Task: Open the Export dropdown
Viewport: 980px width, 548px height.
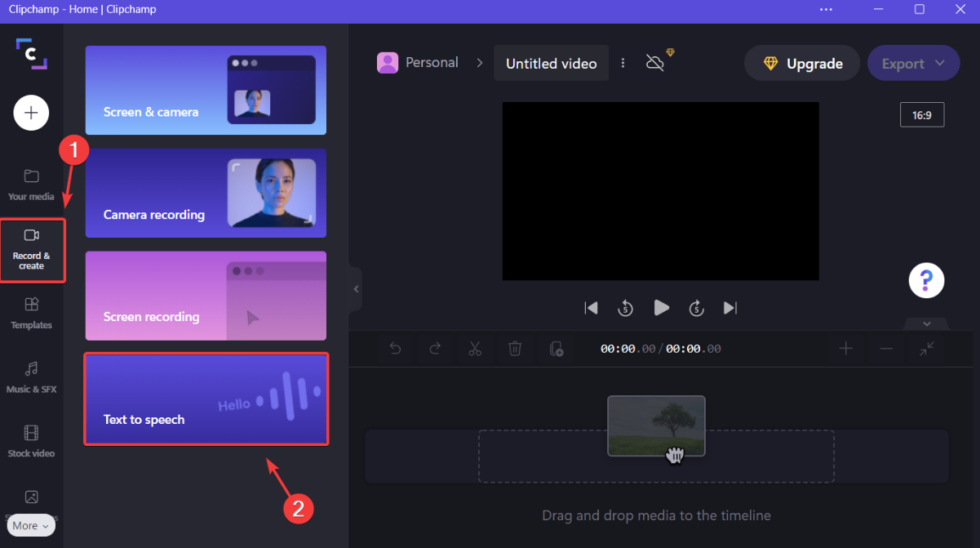Action: (x=913, y=64)
